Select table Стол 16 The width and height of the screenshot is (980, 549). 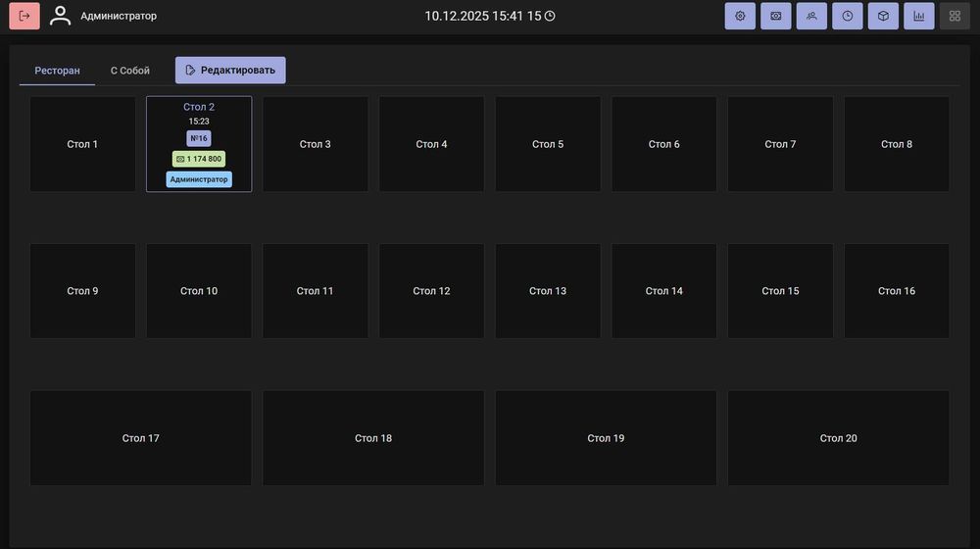pyautogui.click(x=897, y=291)
